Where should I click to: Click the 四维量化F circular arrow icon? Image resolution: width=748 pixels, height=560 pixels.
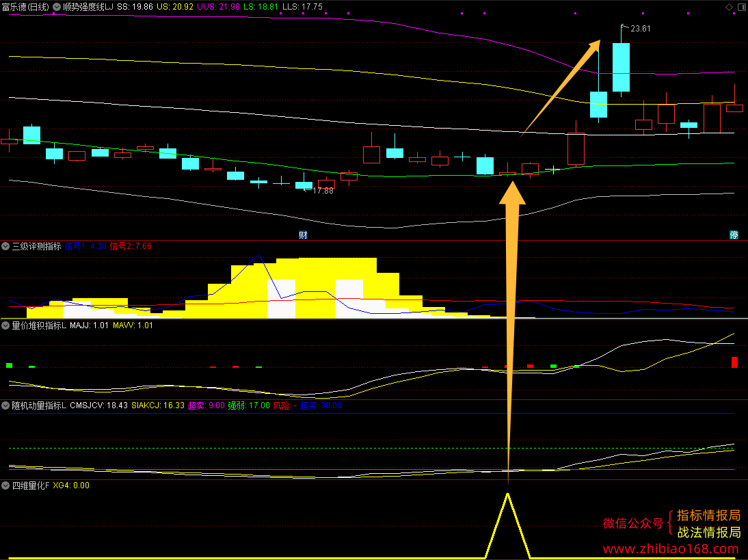pos(5,485)
